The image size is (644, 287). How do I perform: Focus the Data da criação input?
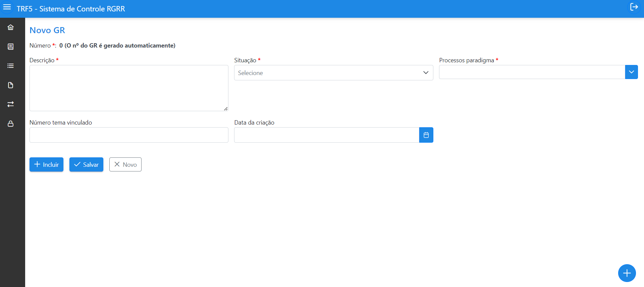[327, 135]
